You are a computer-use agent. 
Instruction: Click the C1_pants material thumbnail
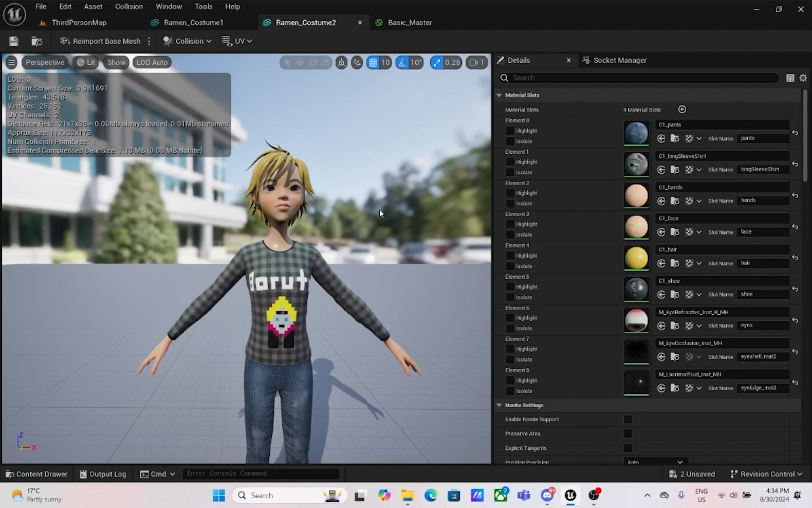pyautogui.click(x=636, y=133)
